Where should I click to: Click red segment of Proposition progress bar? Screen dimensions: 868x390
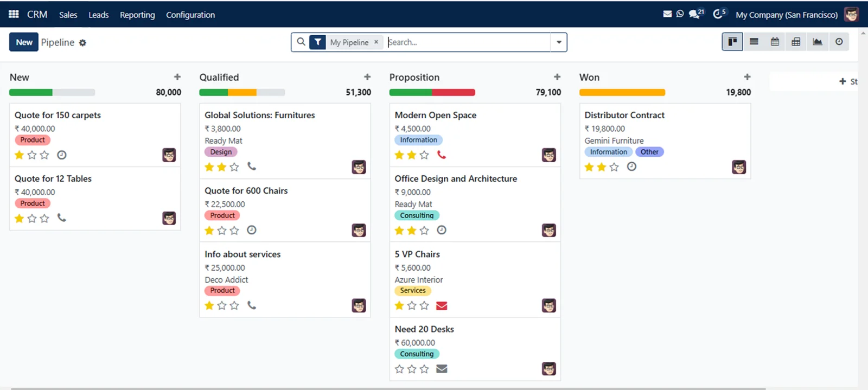pyautogui.click(x=454, y=92)
